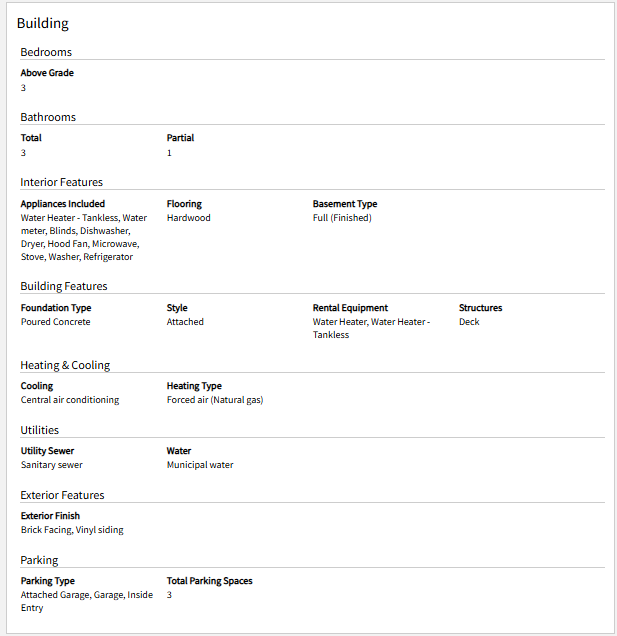Select the Total Parking Spaces label
Image resolution: width=617 pixels, height=636 pixels.
click(x=209, y=581)
